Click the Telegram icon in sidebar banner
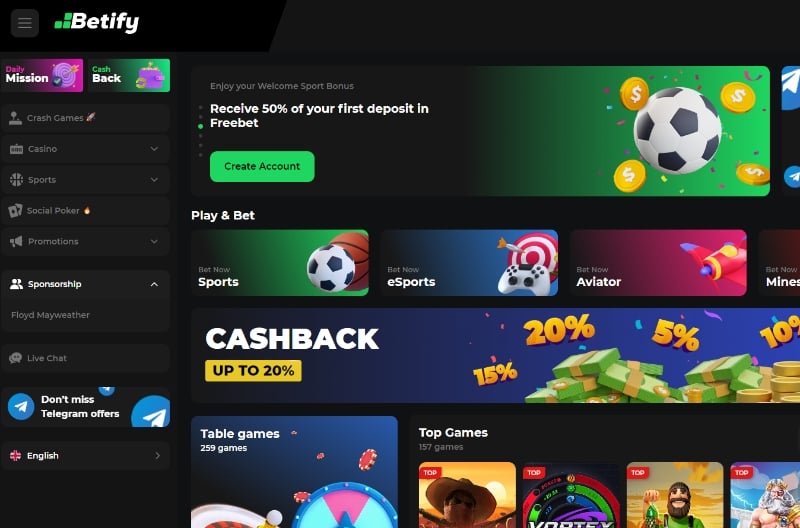800x528 pixels. pos(21,407)
